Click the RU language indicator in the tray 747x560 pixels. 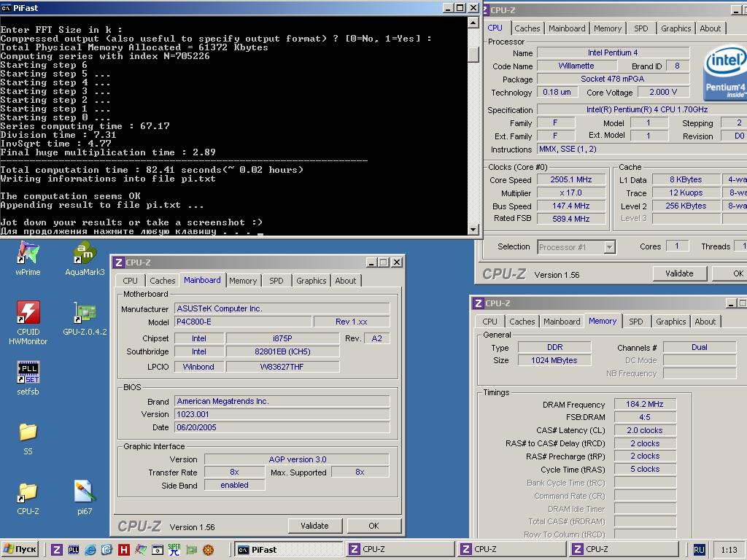(698, 550)
